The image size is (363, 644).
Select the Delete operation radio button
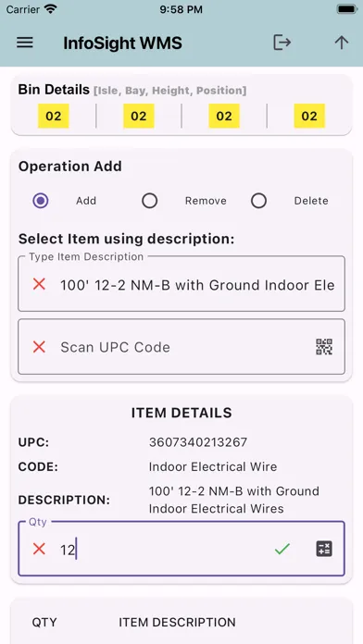(x=258, y=201)
